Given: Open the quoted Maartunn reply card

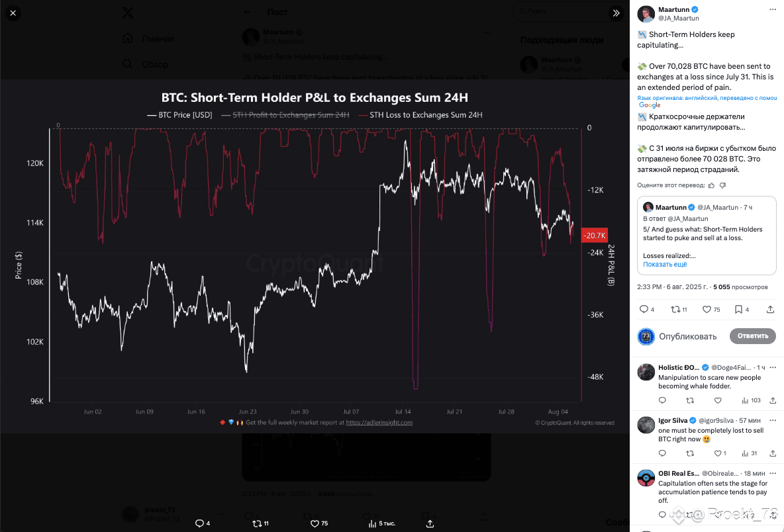Looking at the screenshot, I should coord(707,236).
